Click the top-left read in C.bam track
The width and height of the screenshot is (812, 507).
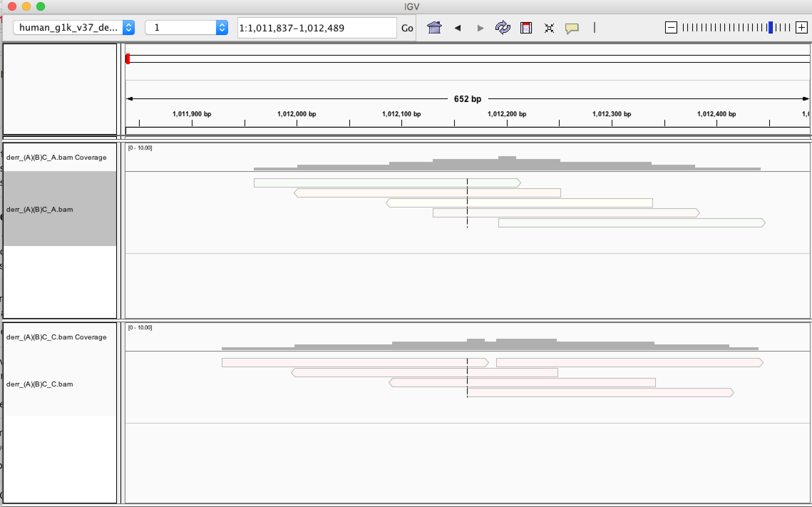355,363
